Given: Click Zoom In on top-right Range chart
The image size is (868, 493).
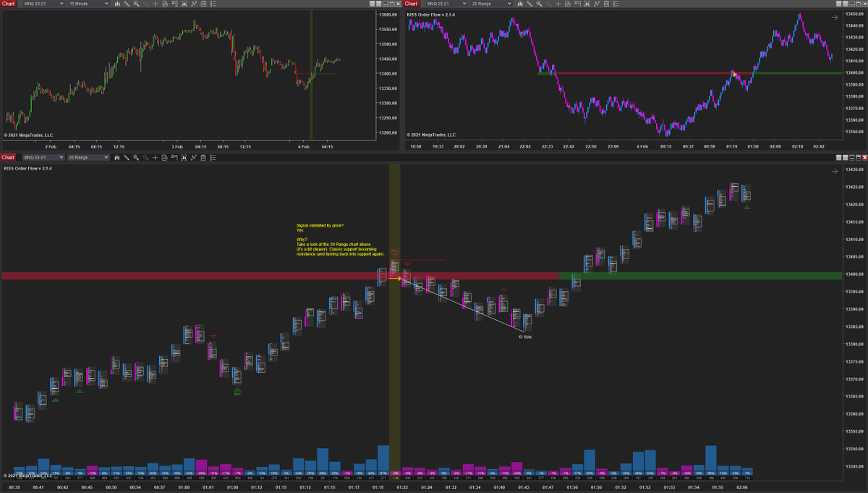Looking at the screenshot, I should [x=539, y=4].
